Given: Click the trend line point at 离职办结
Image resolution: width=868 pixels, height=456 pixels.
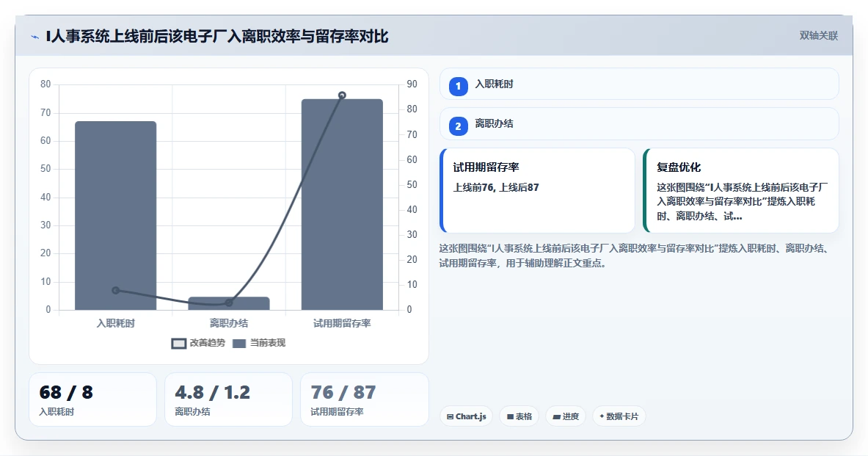Looking at the screenshot, I should pos(229,303).
